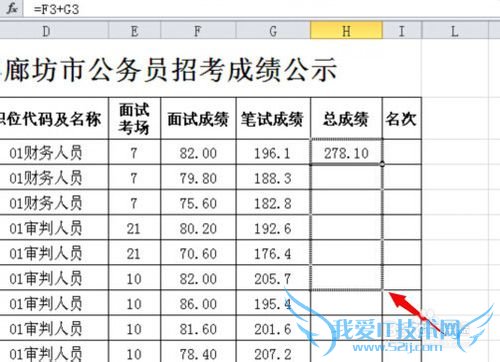Click 01审判人员 in the 176.4 row
Viewport: 500px width, 362px height.
pos(46,253)
